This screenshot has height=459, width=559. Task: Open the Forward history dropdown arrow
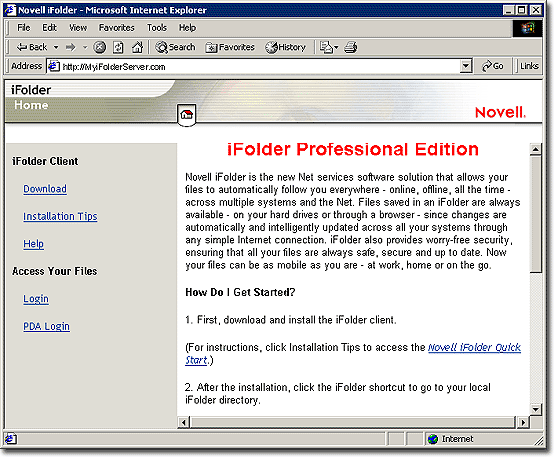pyautogui.click(x=85, y=47)
